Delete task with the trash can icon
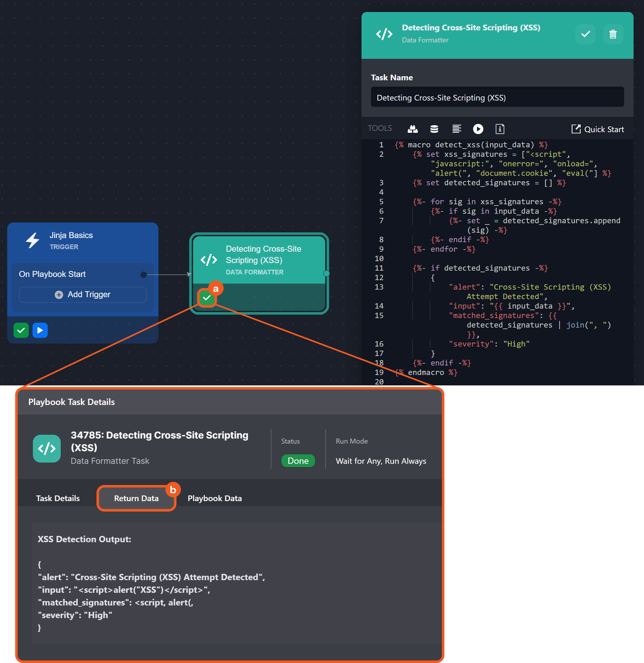This screenshot has width=644, height=663. [613, 34]
